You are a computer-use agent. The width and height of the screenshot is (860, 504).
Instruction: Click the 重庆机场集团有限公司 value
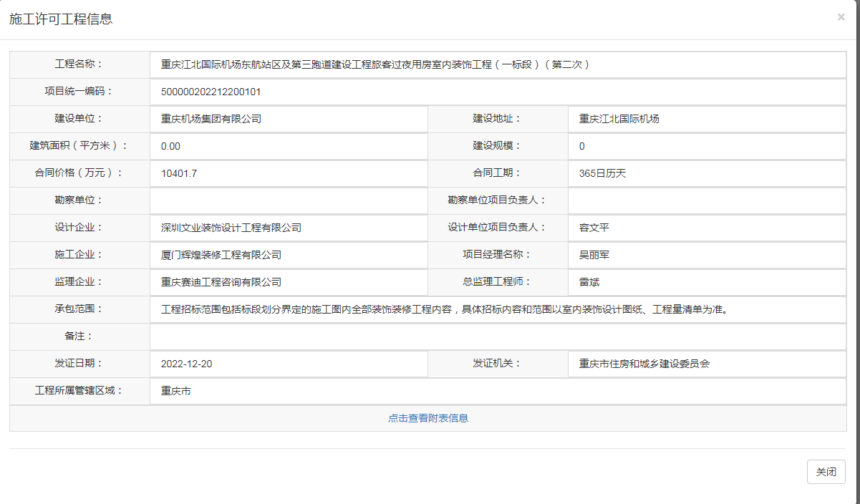pos(211,119)
